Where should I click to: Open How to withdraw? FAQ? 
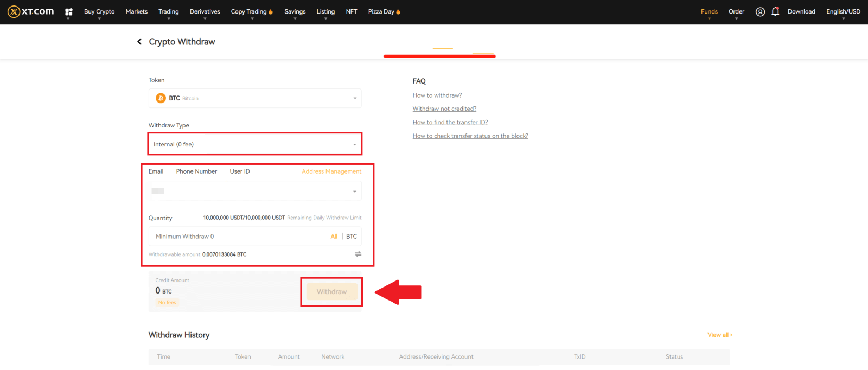(437, 95)
